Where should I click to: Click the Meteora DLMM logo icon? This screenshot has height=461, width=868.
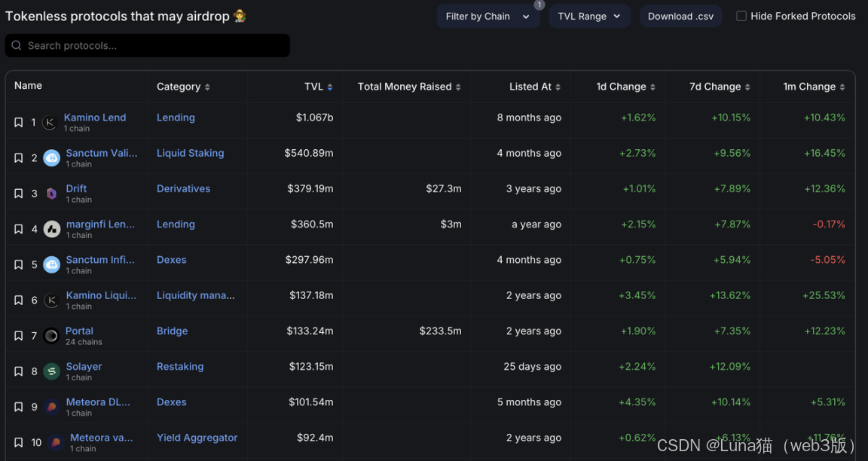point(51,407)
